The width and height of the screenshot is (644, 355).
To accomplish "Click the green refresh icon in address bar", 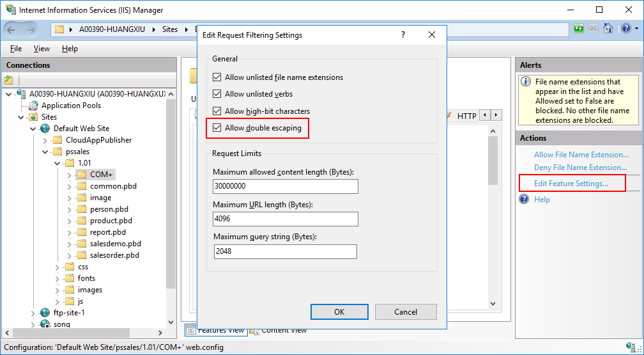I will (579, 29).
